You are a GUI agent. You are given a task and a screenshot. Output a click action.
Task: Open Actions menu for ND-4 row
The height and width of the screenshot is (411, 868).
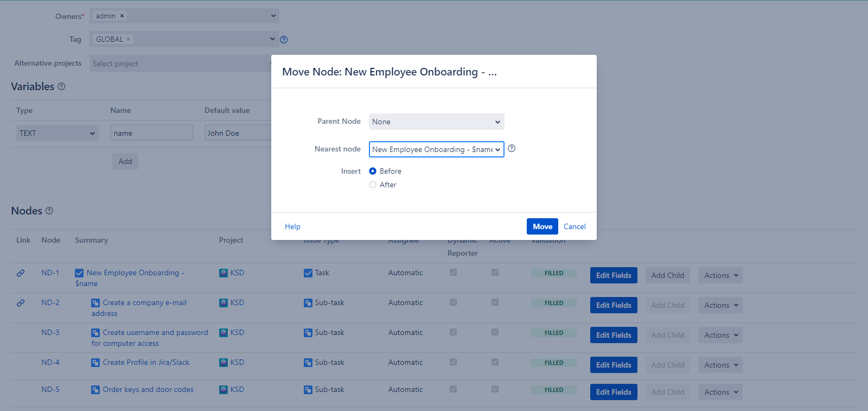(x=720, y=365)
